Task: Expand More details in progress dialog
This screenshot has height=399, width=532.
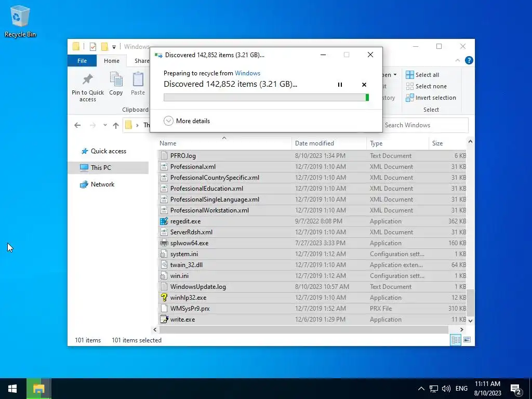Action: click(187, 121)
